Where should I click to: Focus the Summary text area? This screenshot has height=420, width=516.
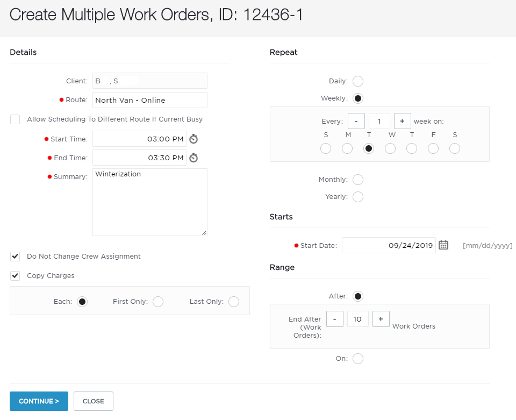coord(150,202)
